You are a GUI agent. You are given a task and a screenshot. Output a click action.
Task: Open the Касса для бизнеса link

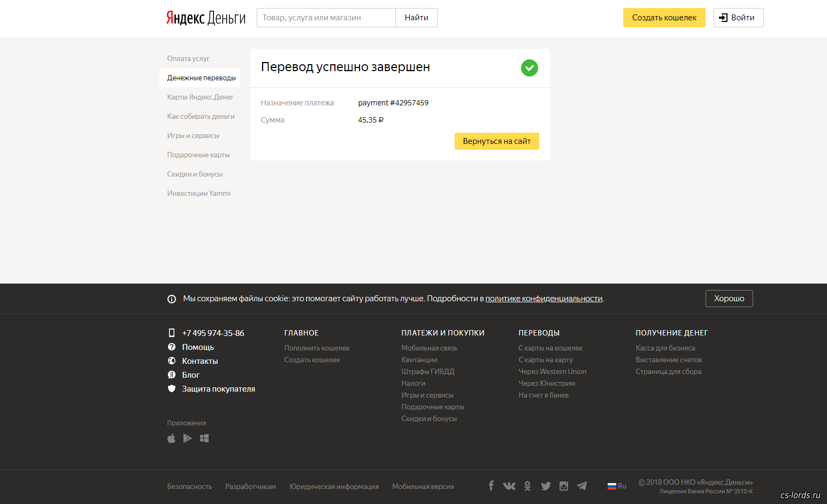point(665,348)
